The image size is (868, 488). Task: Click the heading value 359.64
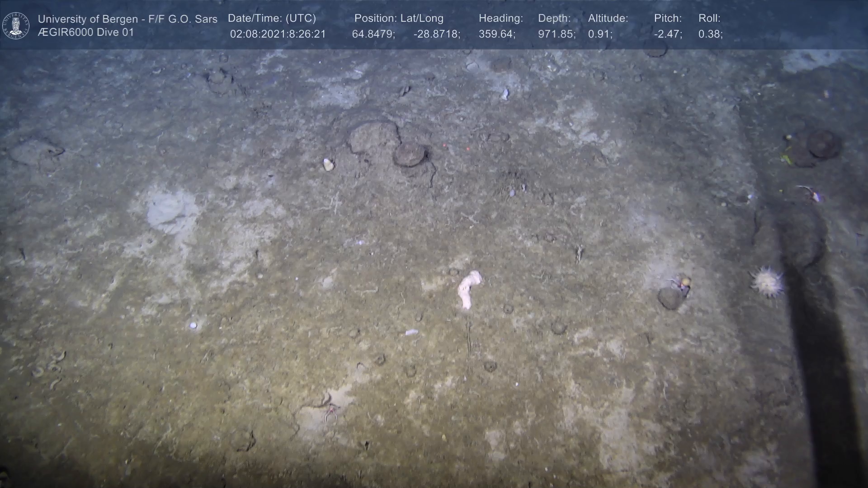tap(497, 34)
